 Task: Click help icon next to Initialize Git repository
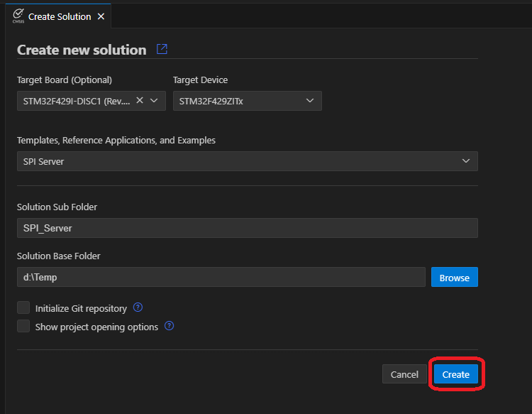138,308
